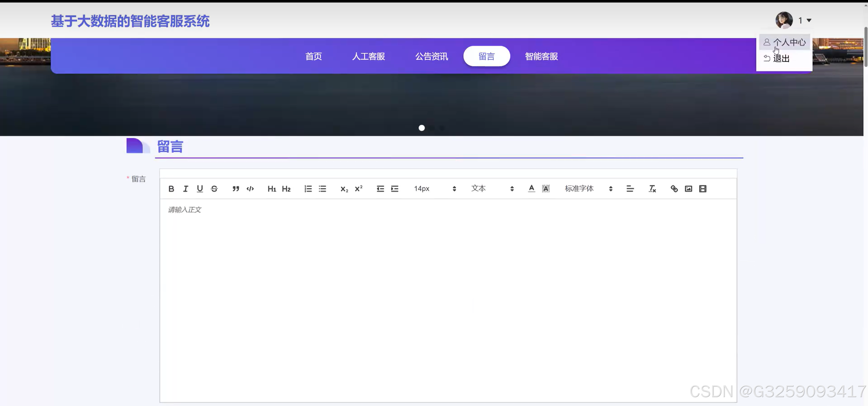Insert an image into the message

tap(688, 189)
